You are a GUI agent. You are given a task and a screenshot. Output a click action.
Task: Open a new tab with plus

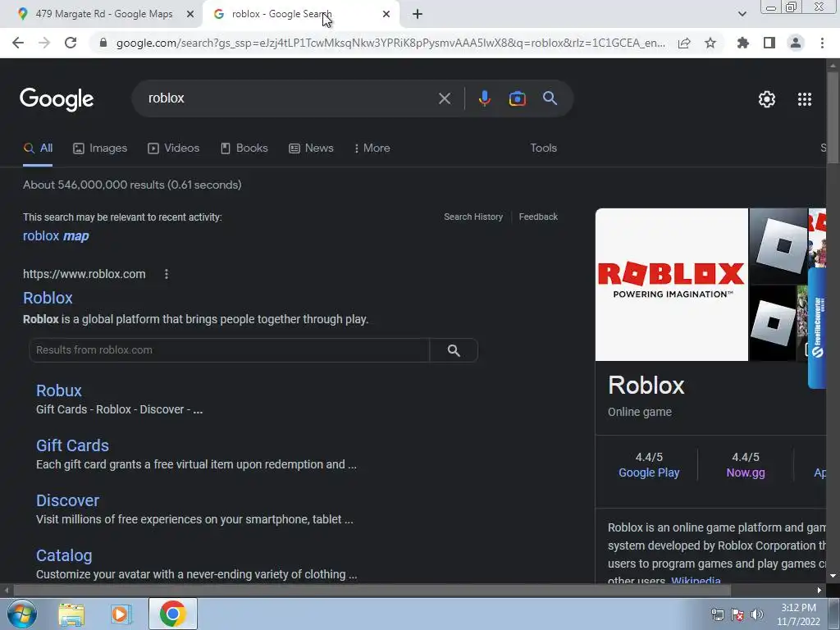click(418, 15)
